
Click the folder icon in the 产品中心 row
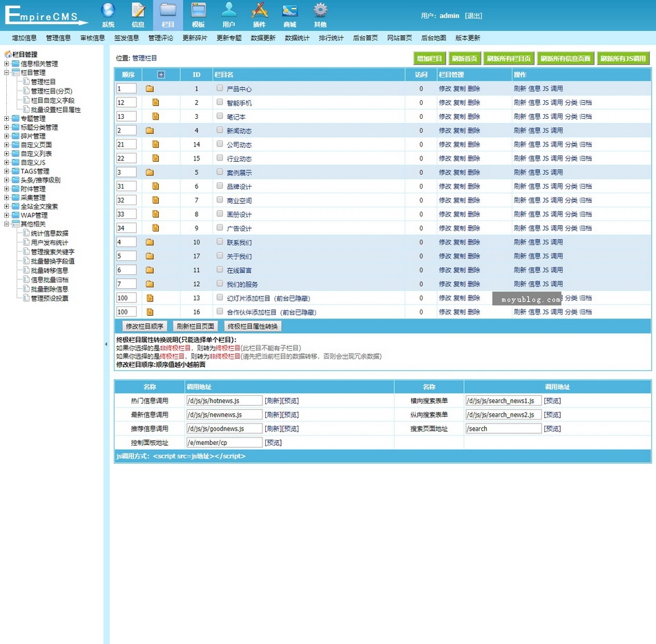pos(150,88)
